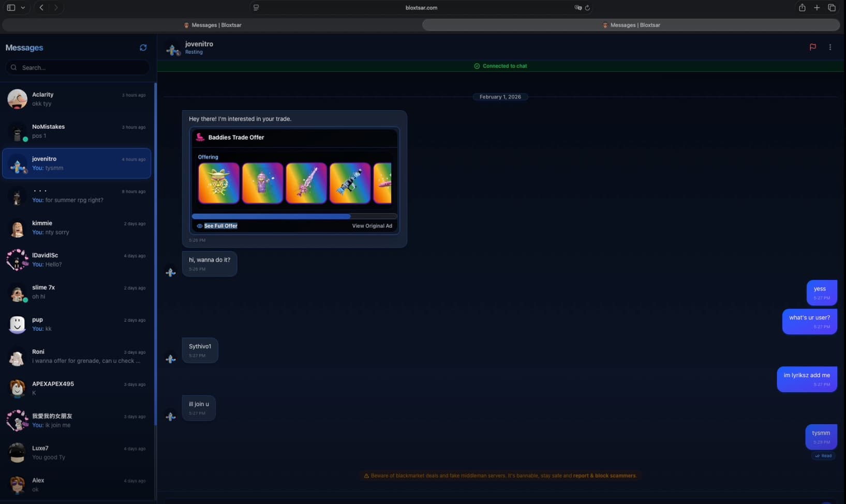Click the 'tysmm' sent message
The width and height of the screenshot is (846, 504).
click(x=821, y=437)
